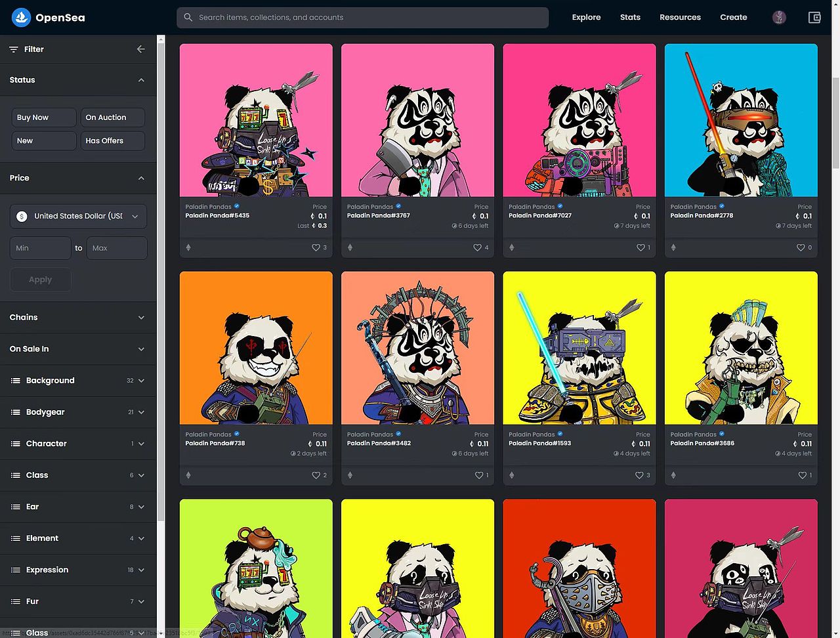840x638 pixels.
Task: Expand the Character trait filter
Action: click(78, 444)
